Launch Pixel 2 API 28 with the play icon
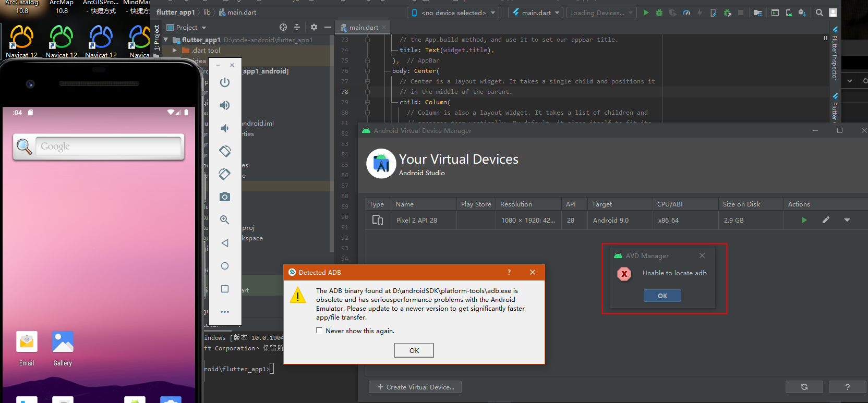This screenshot has width=868, height=403. 804,220
